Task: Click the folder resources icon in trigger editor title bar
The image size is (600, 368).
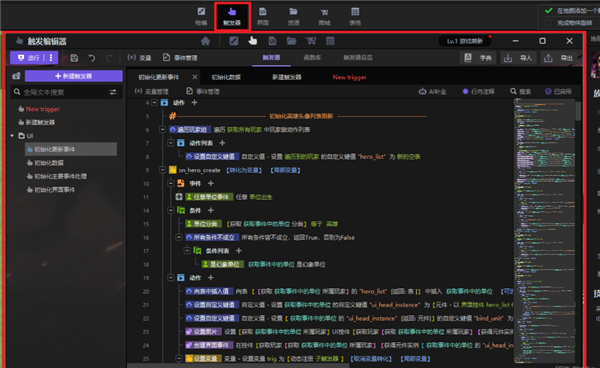Action: 291,41
